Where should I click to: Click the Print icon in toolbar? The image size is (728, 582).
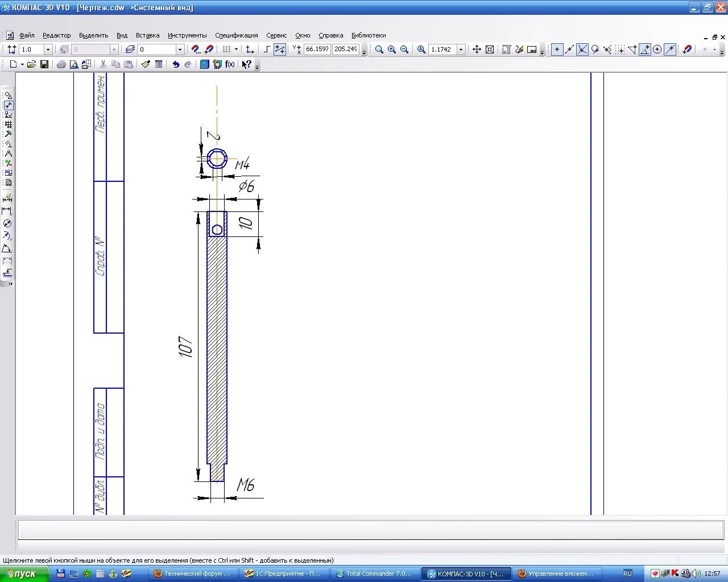click(61, 64)
